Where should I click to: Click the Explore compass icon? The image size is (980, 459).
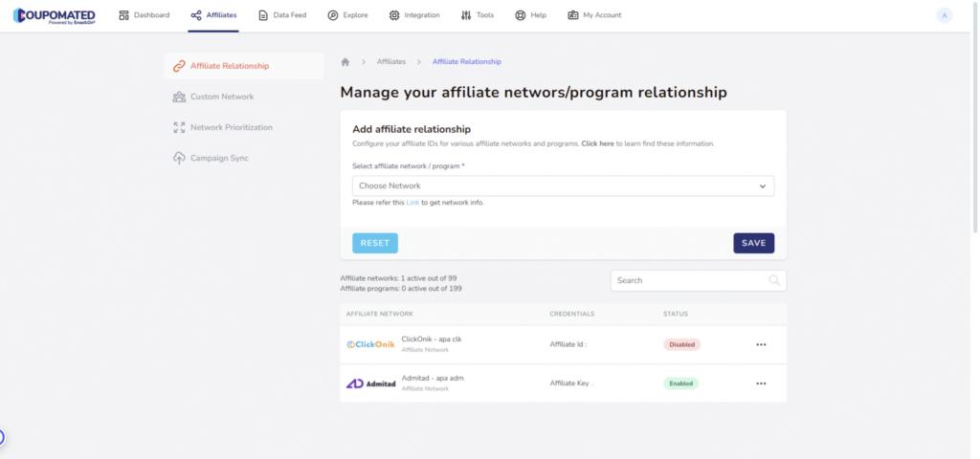point(333,15)
